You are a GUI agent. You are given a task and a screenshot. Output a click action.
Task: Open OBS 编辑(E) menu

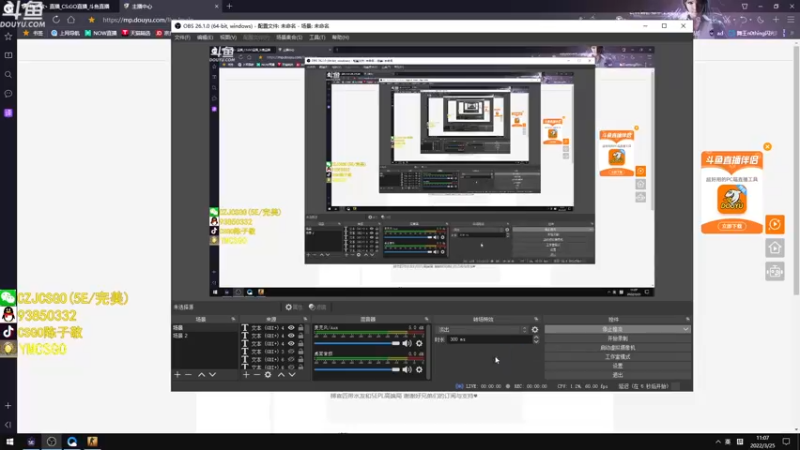coord(205,37)
